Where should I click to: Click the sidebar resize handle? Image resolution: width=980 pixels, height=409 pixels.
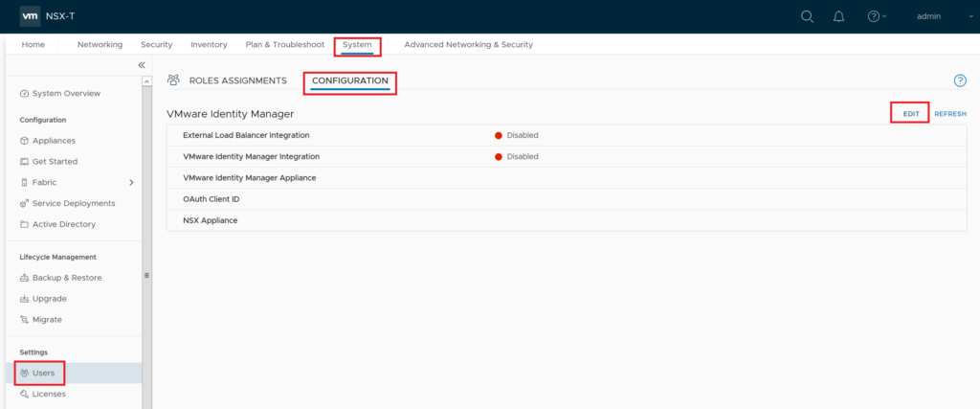coord(146,275)
